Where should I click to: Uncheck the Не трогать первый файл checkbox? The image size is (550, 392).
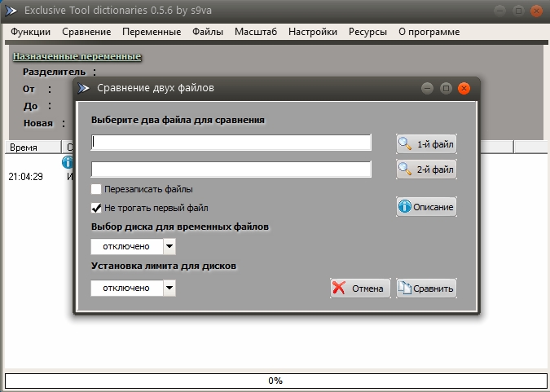(97, 208)
